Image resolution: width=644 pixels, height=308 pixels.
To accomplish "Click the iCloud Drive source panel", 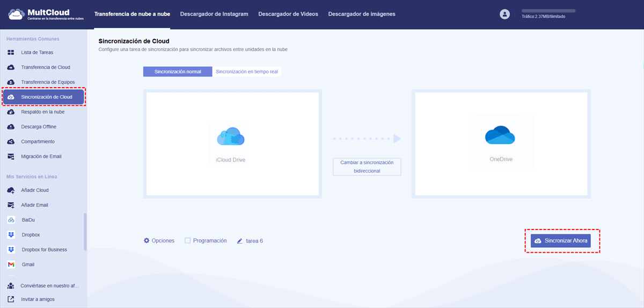I will pyautogui.click(x=232, y=144).
